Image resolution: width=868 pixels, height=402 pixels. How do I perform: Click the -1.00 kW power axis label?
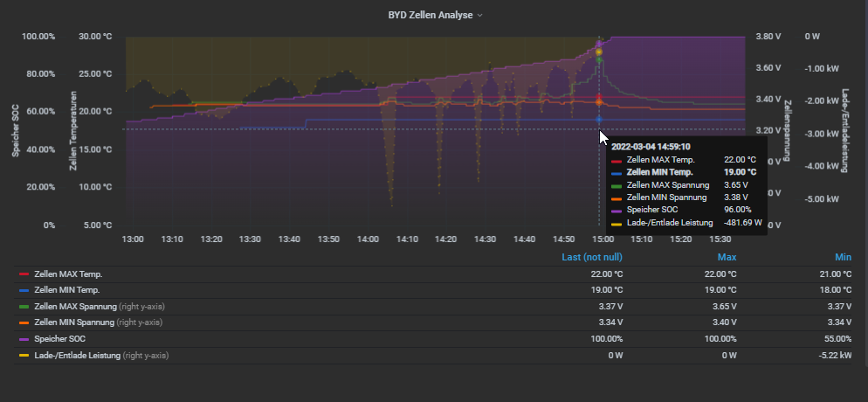click(822, 69)
